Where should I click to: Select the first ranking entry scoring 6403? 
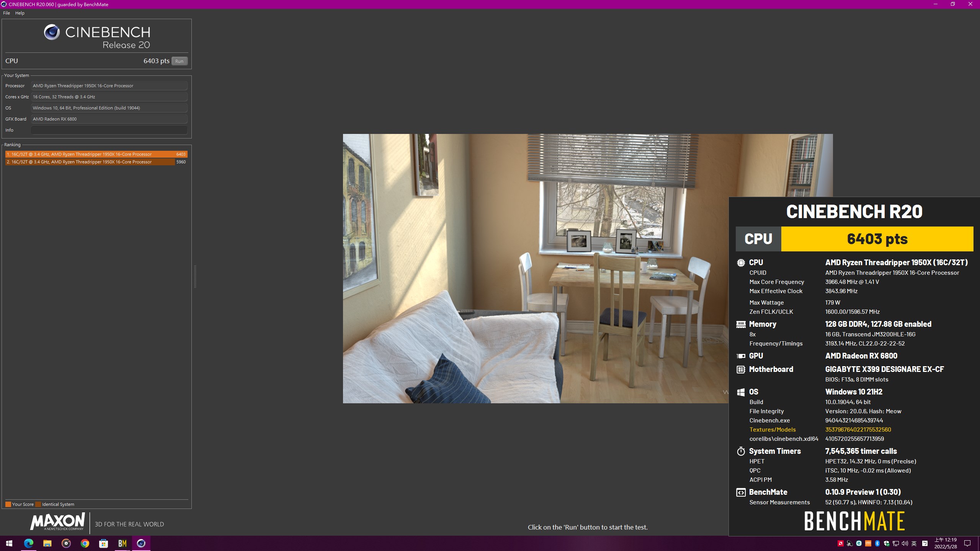(96, 154)
